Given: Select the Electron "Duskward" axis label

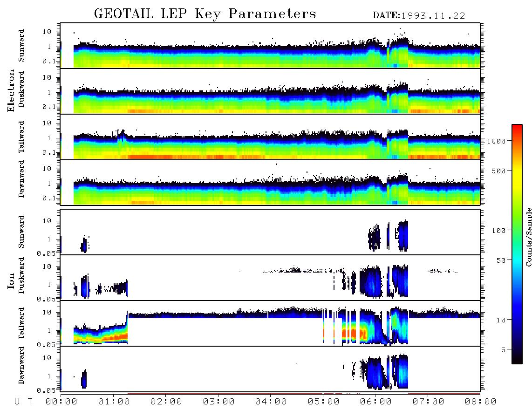Looking at the screenshot, I should 21,89.
